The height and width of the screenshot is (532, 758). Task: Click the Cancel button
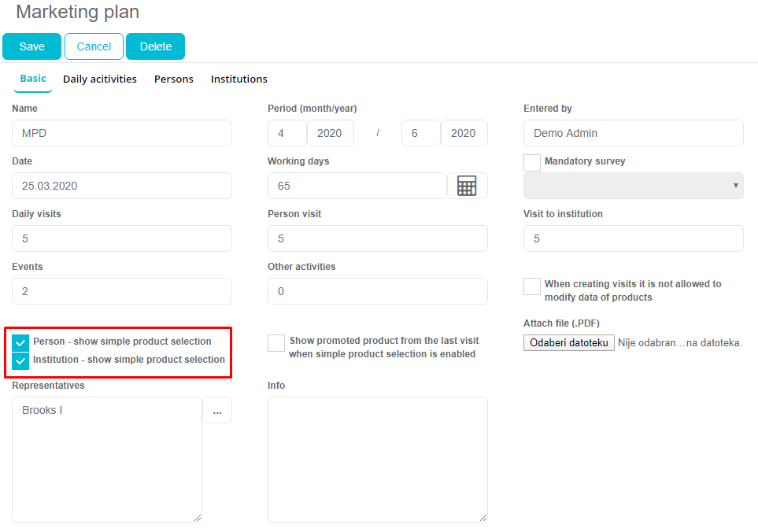point(94,46)
